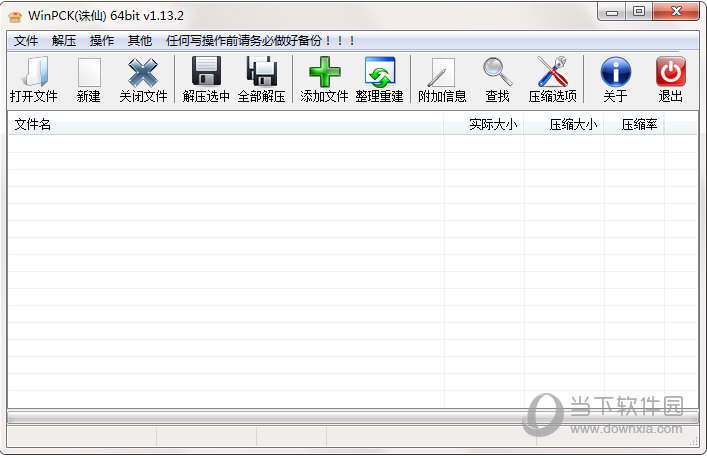Screen dimensions: 707x458
Task: Open the 操作 menu
Action: pos(102,41)
